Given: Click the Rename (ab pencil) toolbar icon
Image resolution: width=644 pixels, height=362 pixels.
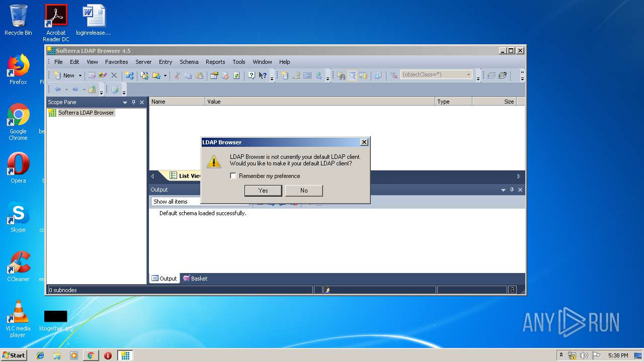Looking at the screenshot, I should [x=103, y=75].
